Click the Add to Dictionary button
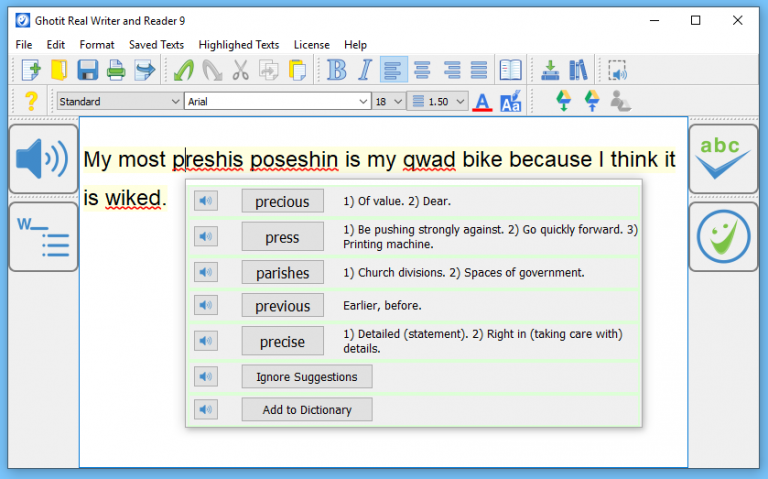The image size is (768, 479). click(x=306, y=409)
